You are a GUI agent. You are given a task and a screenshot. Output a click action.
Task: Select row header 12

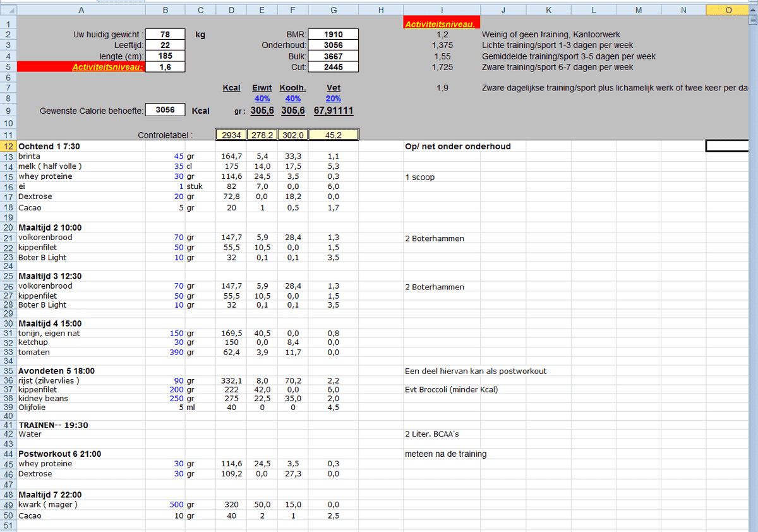9,146
